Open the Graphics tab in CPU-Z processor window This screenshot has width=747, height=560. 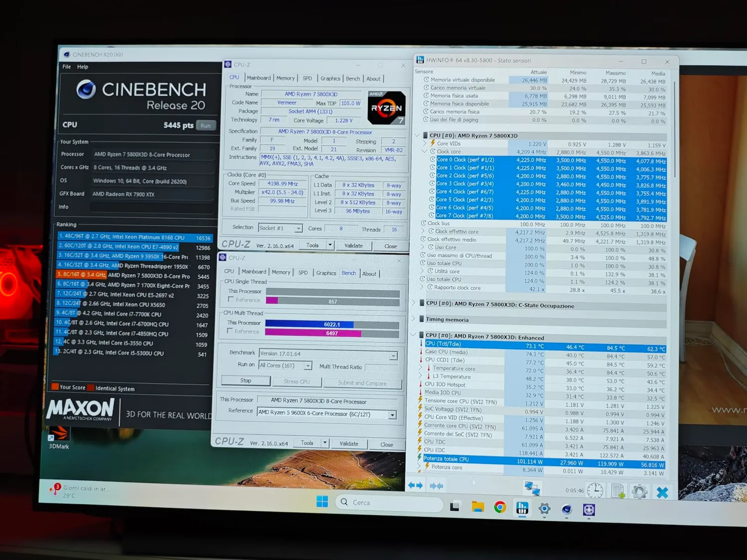330,79
